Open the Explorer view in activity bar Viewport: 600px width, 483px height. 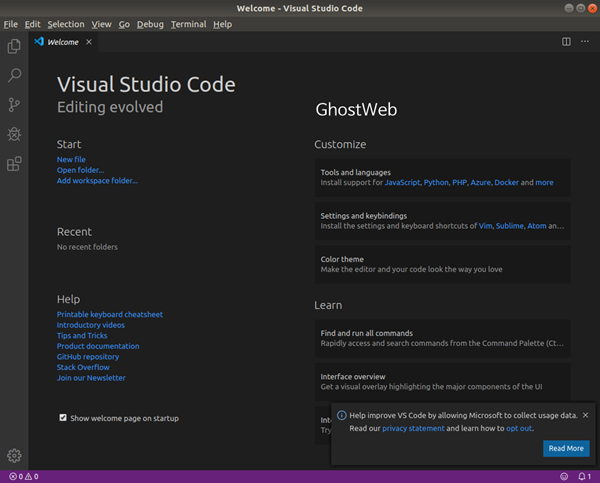click(x=14, y=46)
